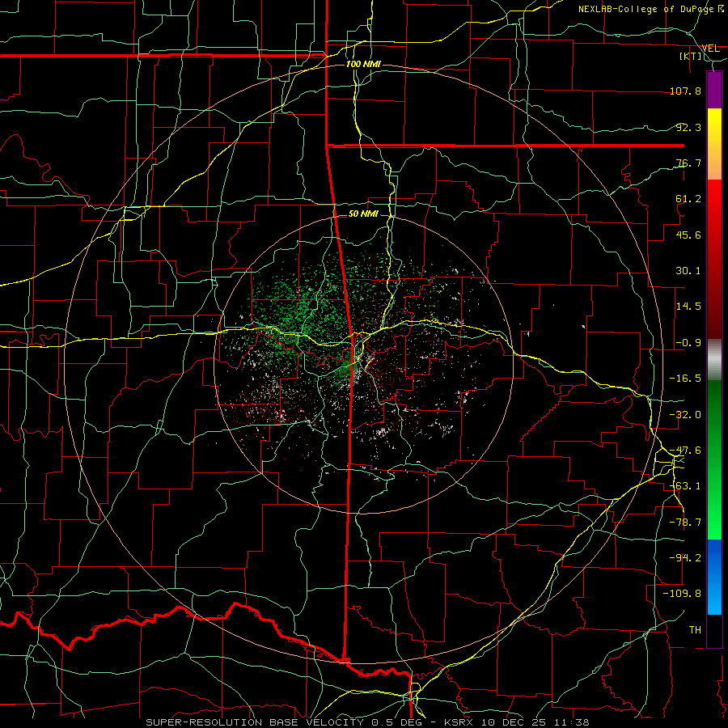The image size is (728, 728).
Task: Click the 'VEL' legend heading
Action: [710, 49]
